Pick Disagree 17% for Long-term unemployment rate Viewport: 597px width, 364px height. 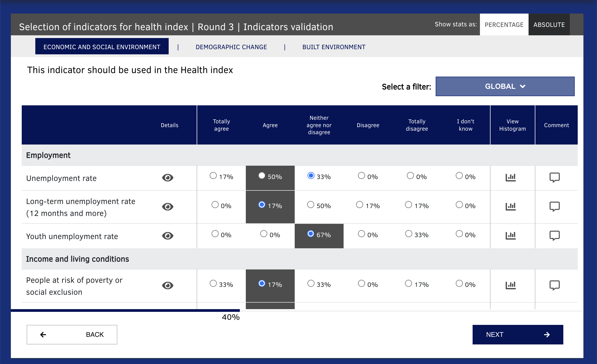click(360, 205)
